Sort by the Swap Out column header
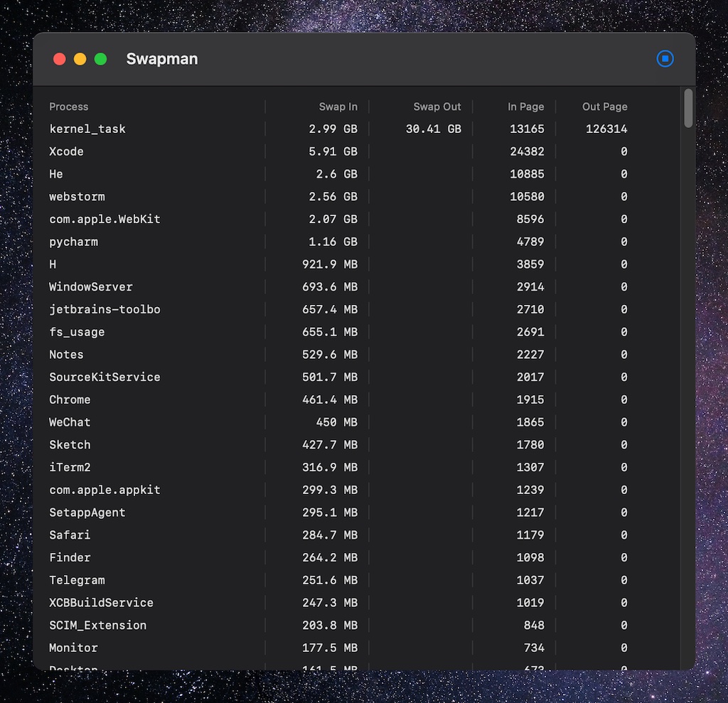Image resolution: width=728 pixels, height=703 pixels. [437, 107]
